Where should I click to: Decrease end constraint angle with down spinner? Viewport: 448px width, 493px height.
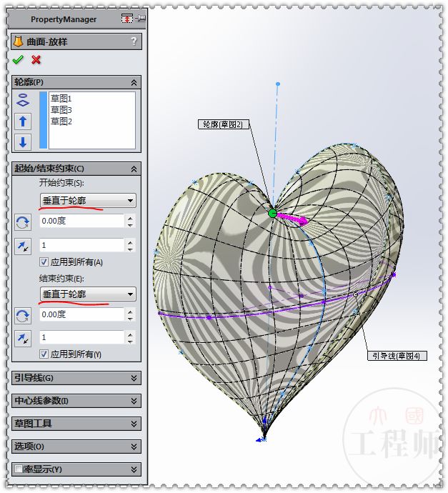coord(130,318)
